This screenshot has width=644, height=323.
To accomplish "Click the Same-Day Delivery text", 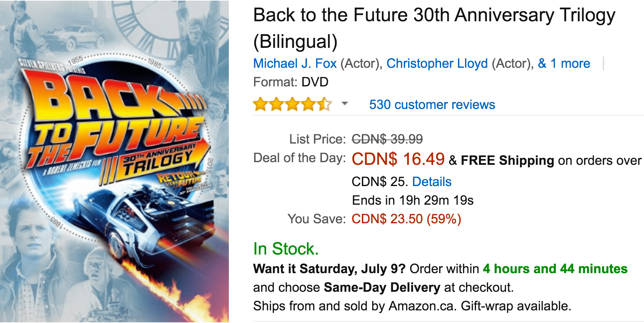I will [x=382, y=287].
